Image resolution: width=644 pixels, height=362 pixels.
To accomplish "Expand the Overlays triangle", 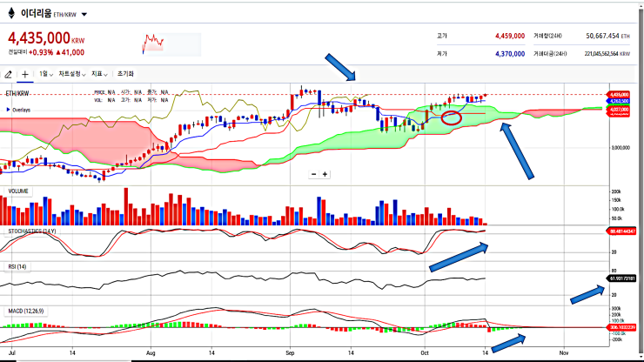I will pyautogui.click(x=8, y=110).
